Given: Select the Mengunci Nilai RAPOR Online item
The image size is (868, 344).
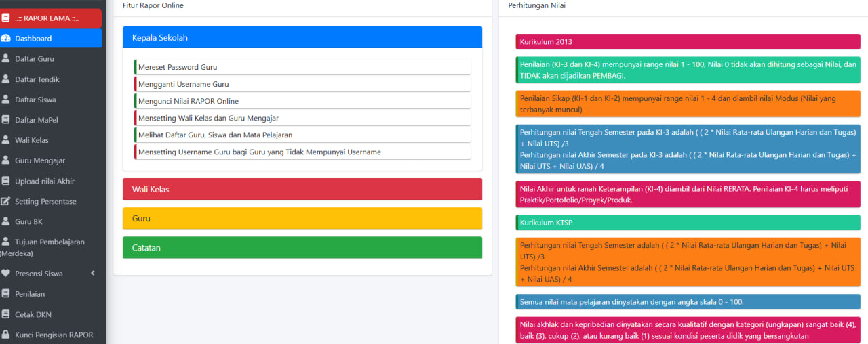Looking at the screenshot, I should 302,101.
